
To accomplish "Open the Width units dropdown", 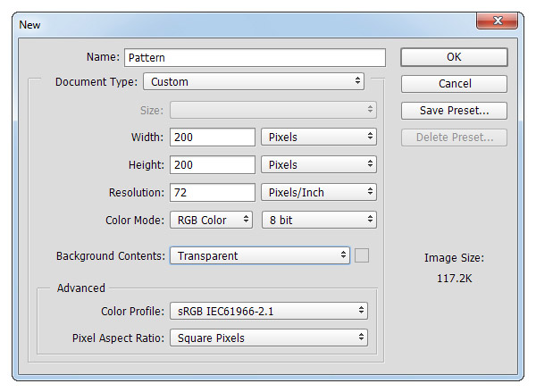I will coord(319,138).
